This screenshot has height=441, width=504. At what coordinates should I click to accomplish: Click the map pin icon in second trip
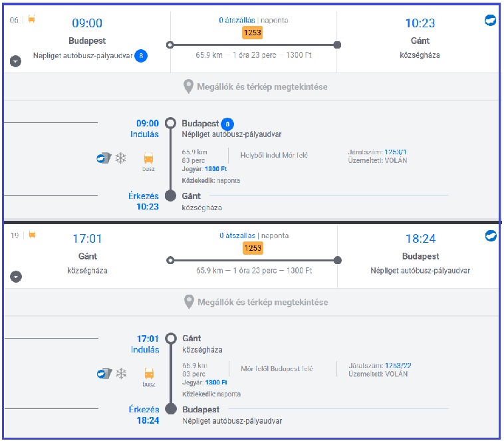click(x=189, y=302)
